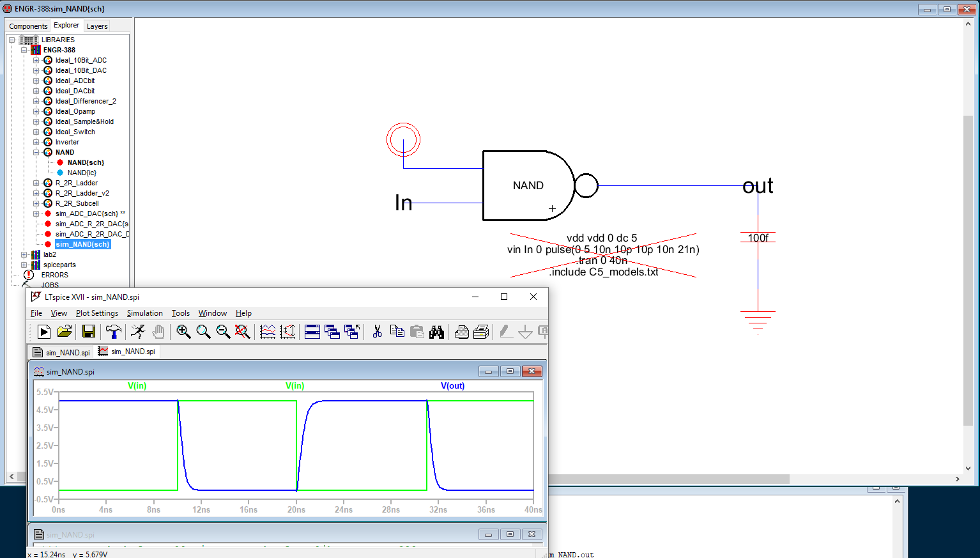Screen dimensions: 980x558
Task: Expand the Inverter cell node
Action: point(36,142)
